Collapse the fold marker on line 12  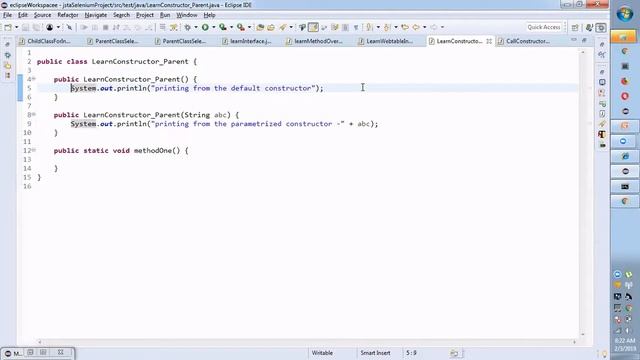click(34, 150)
